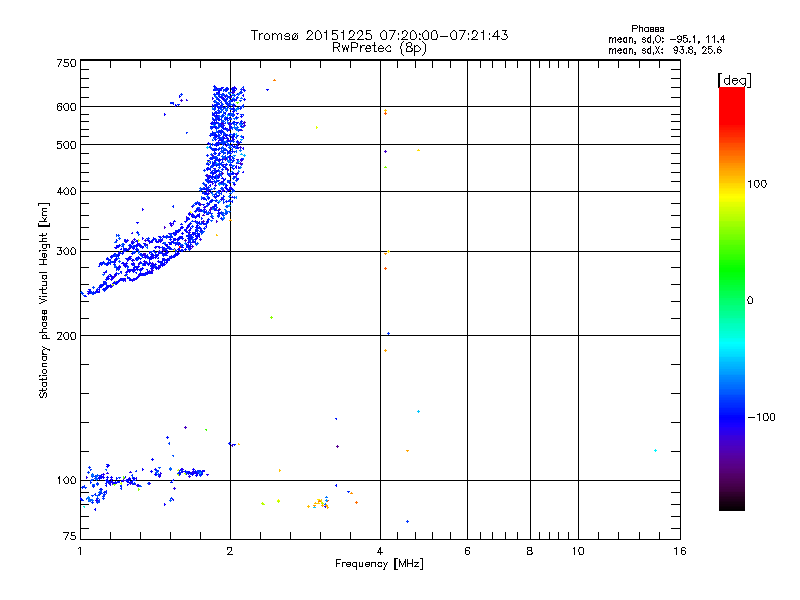
Task: Click the y-axis tick label '200'
Action: click(67, 336)
